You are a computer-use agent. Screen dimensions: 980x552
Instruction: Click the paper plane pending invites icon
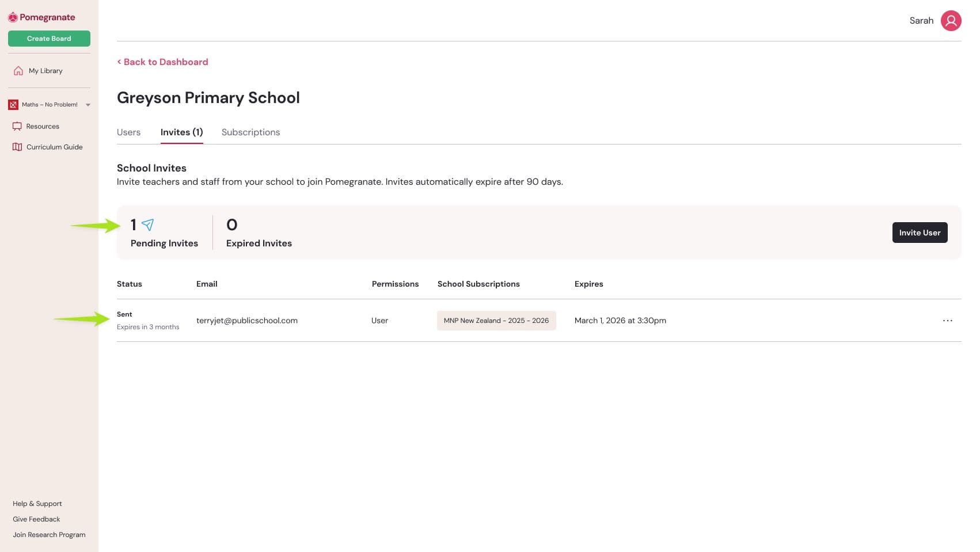[147, 224]
